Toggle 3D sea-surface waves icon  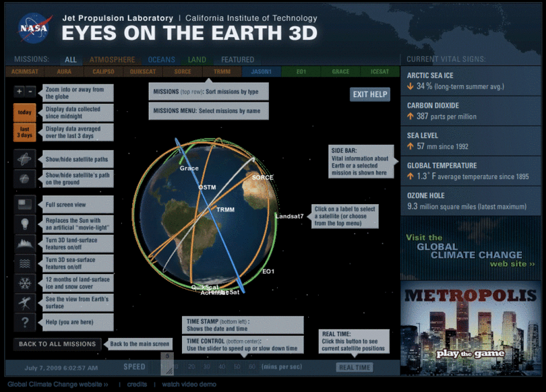click(24, 263)
